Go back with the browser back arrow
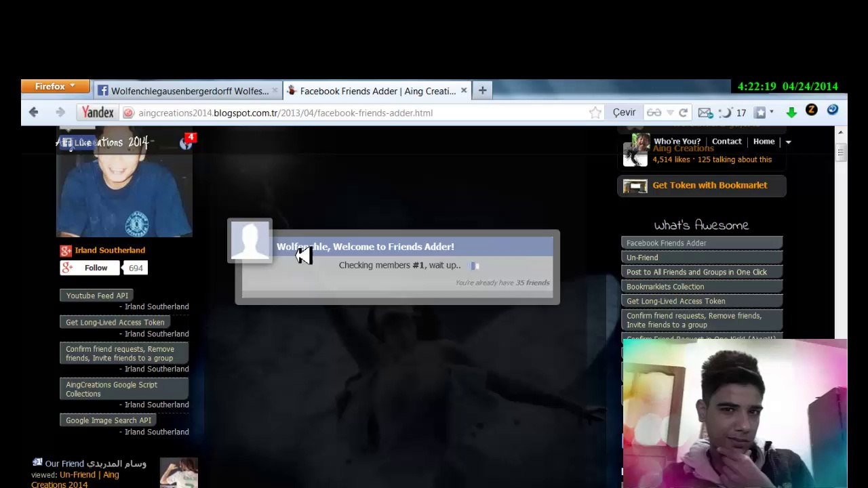This screenshot has height=488, width=868. pos(33,113)
